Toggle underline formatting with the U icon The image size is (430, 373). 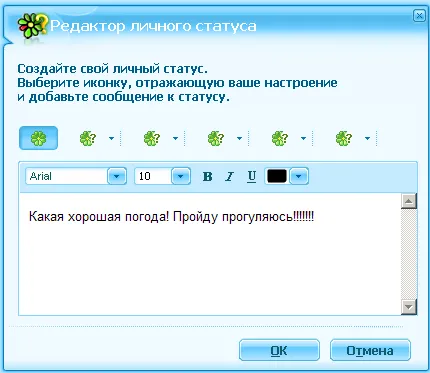pyautogui.click(x=252, y=176)
